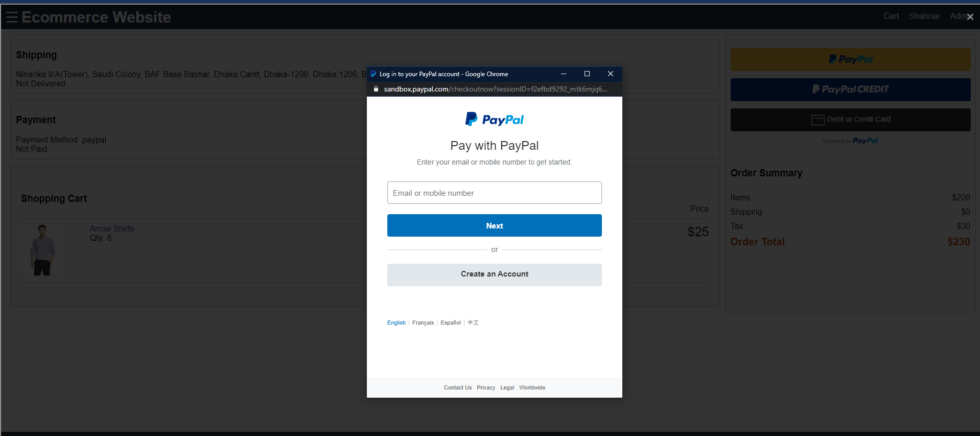Open Contact Us footer link
This screenshot has width=980, height=436.
coord(458,387)
